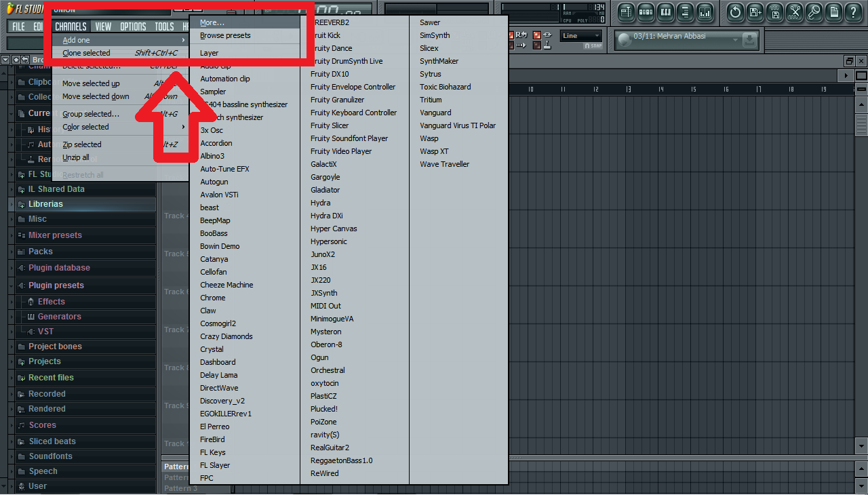Click the browser back arrow icon
The width and height of the screenshot is (868, 495).
click(25, 60)
